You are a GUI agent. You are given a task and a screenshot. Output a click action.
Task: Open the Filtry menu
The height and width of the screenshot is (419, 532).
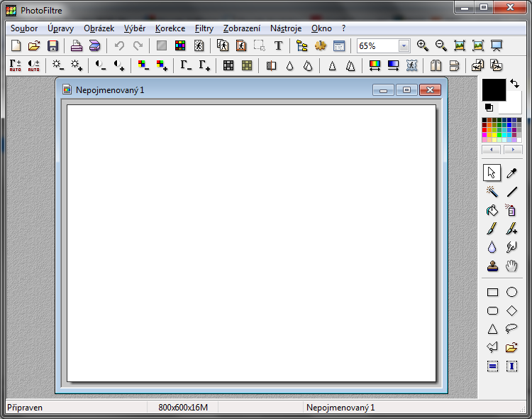tap(204, 28)
